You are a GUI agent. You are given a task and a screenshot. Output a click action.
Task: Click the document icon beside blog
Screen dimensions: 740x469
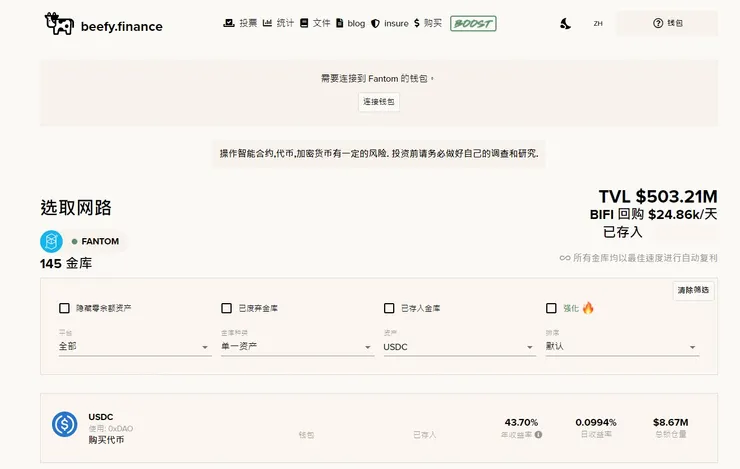339,23
